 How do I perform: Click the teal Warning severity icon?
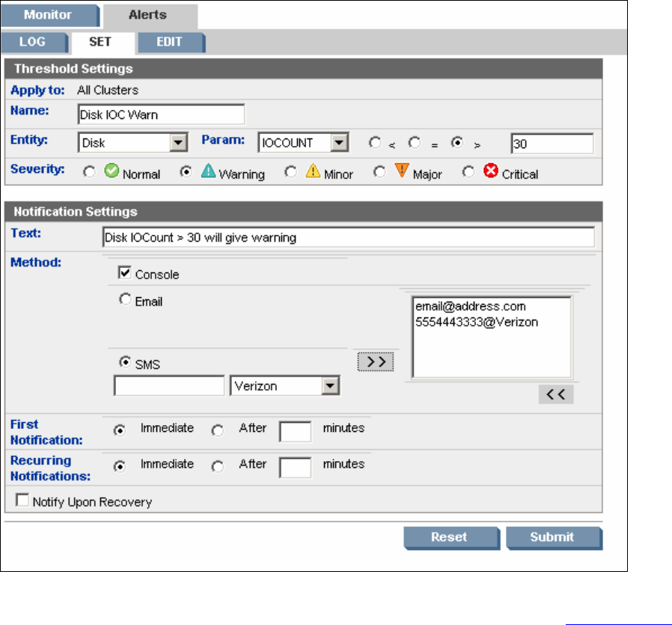208,172
